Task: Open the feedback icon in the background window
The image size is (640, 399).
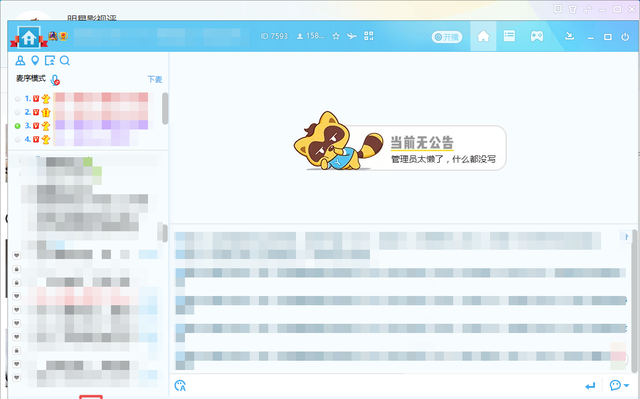Action: click(558, 9)
